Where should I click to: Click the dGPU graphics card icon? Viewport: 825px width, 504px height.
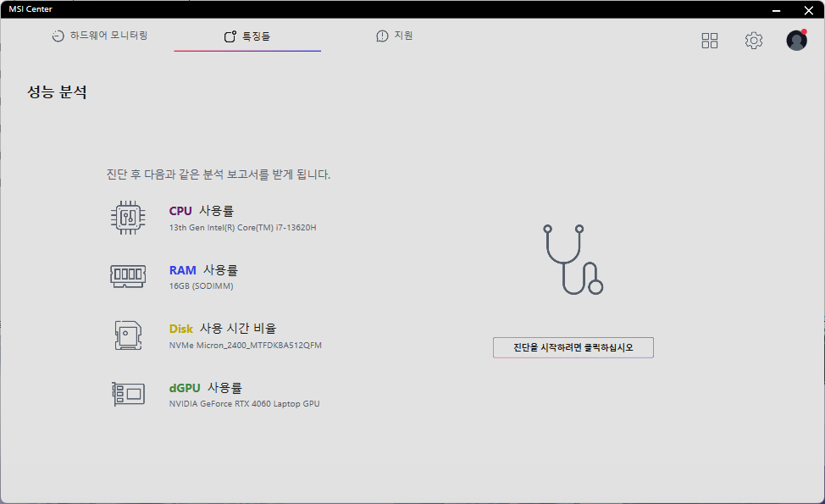coord(129,394)
